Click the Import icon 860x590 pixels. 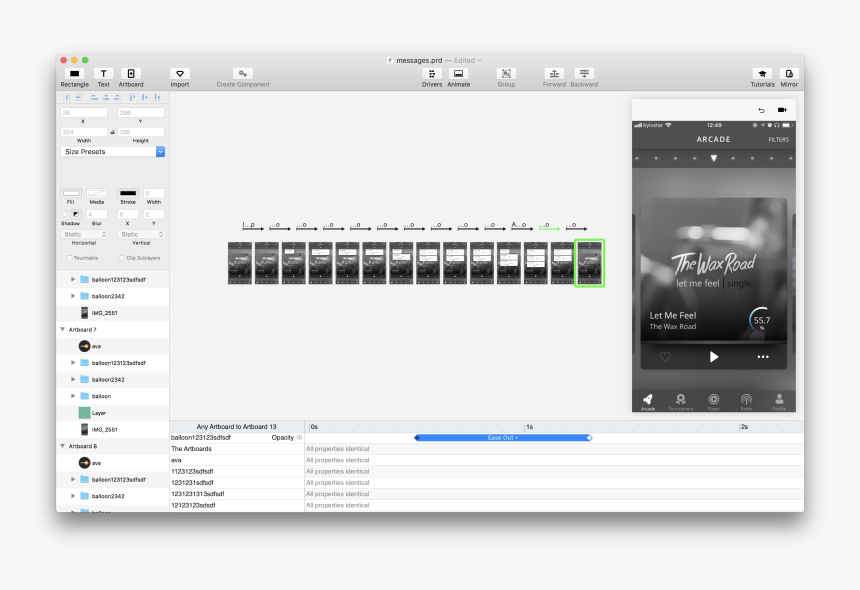(179, 75)
